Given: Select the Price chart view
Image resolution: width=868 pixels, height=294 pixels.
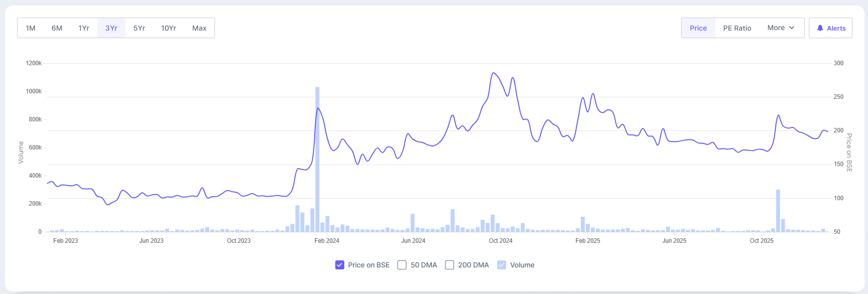Looking at the screenshot, I should click(698, 28).
